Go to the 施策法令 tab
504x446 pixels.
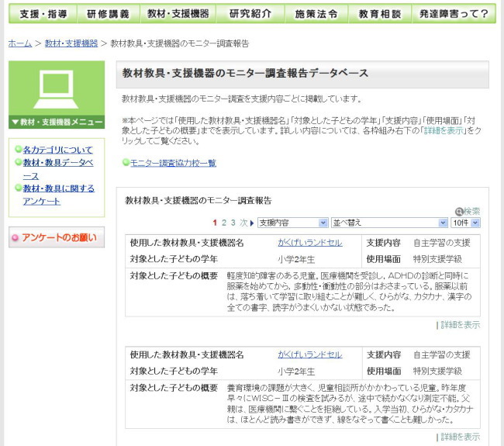click(x=316, y=13)
